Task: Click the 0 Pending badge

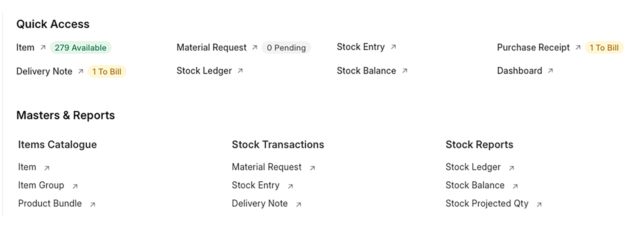Action: coord(286,47)
